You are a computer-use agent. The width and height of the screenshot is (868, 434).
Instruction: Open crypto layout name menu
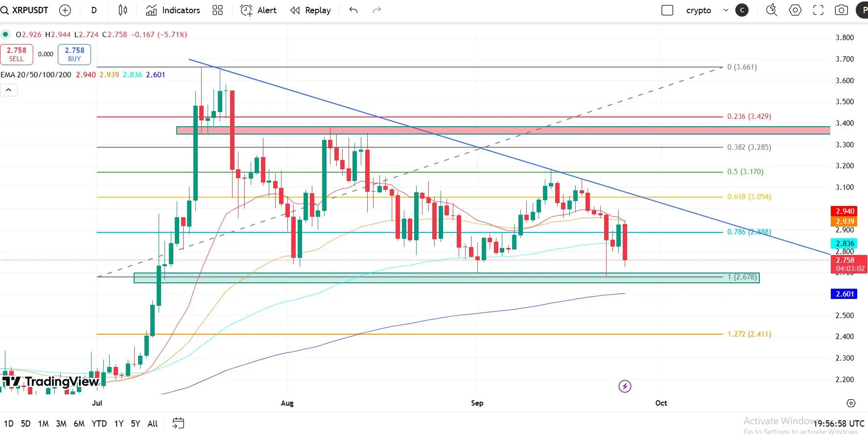pyautogui.click(x=699, y=10)
